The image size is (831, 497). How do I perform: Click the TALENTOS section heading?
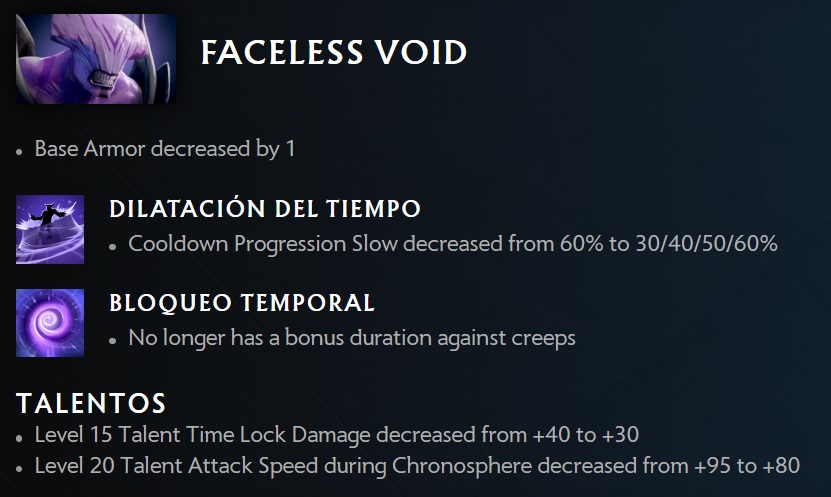coord(90,403)
